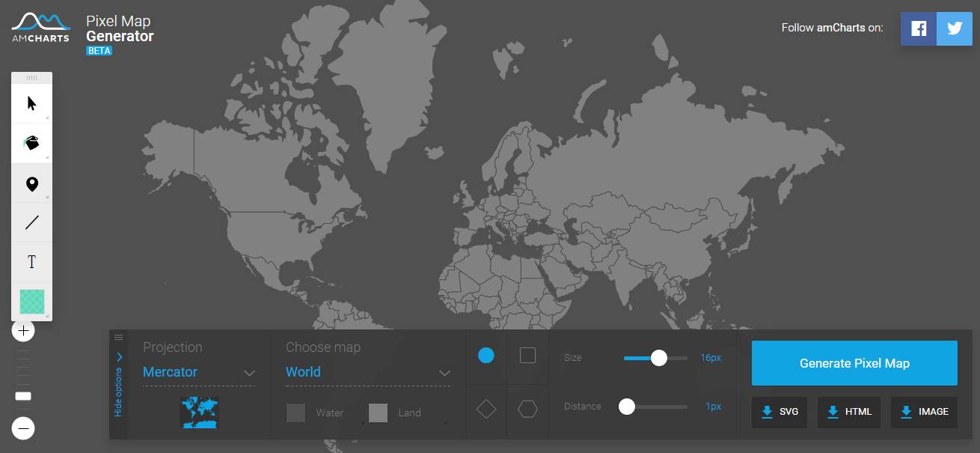
Task: Activate the text T tool
Action: 31,262
